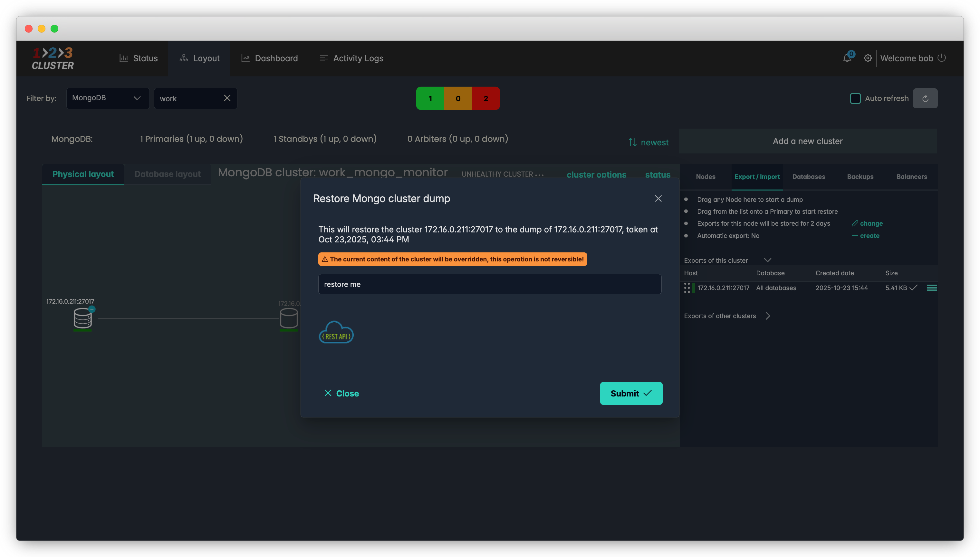Collapse Exports of this cluster

pos(767,260)
